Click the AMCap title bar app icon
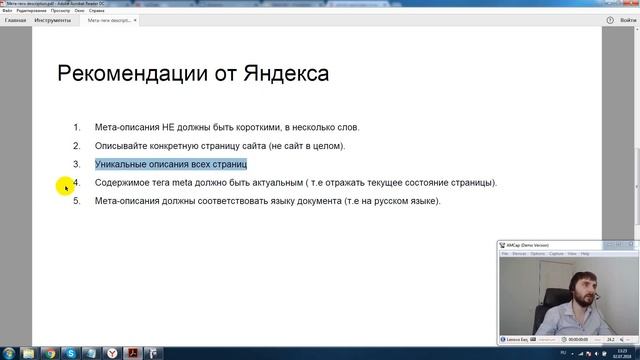Image resolution: width=640 pixels, height=360 pixels. pos(502,245)
